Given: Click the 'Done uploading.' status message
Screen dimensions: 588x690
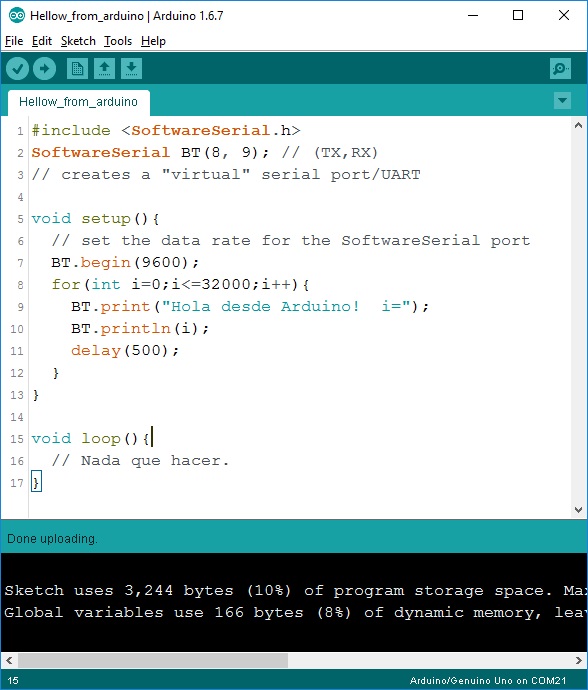Looking at the screenshot, I should pyautogui.click(x=52, y=539).
